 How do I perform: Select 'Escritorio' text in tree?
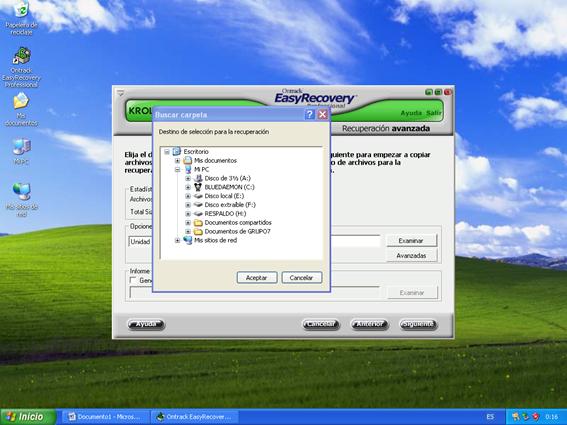coord(196,152)
